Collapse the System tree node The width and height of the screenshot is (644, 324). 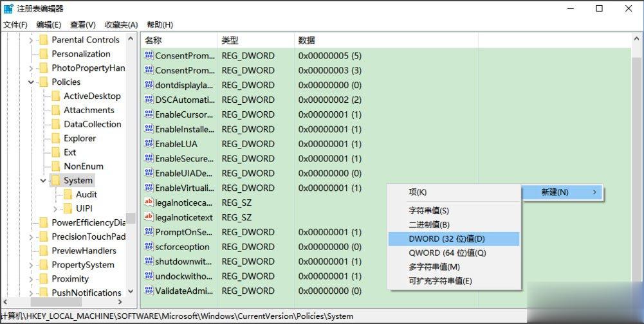(x=43, y=180)
